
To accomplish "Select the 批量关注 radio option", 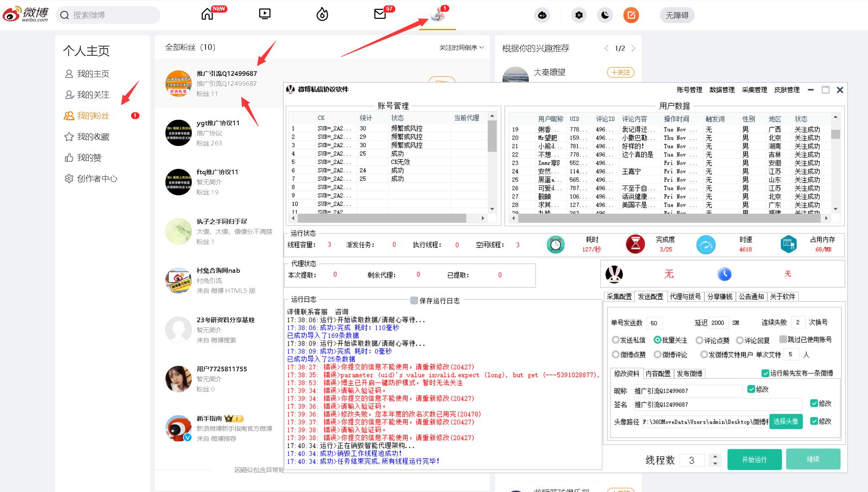I will pos(657,340).
